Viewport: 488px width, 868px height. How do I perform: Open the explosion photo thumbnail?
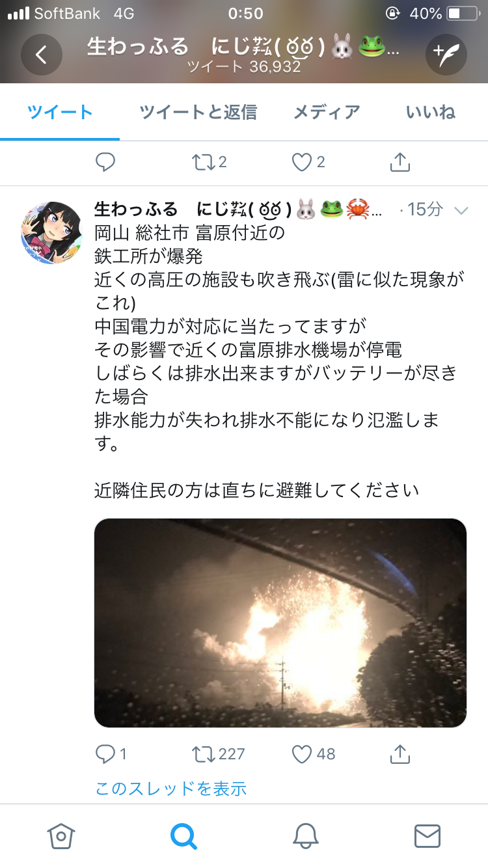(280, 623)
